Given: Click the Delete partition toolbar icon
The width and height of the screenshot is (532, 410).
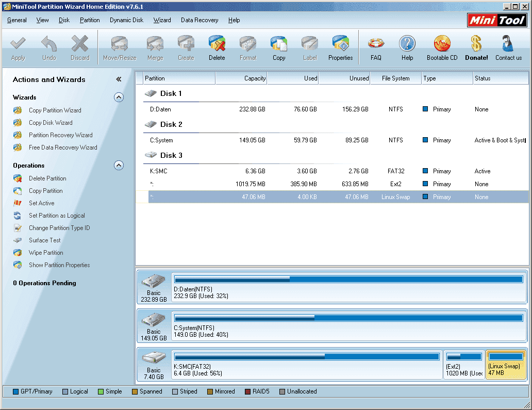Looking at the screenshot, I should pyautogui.click(x=217, y=44).
